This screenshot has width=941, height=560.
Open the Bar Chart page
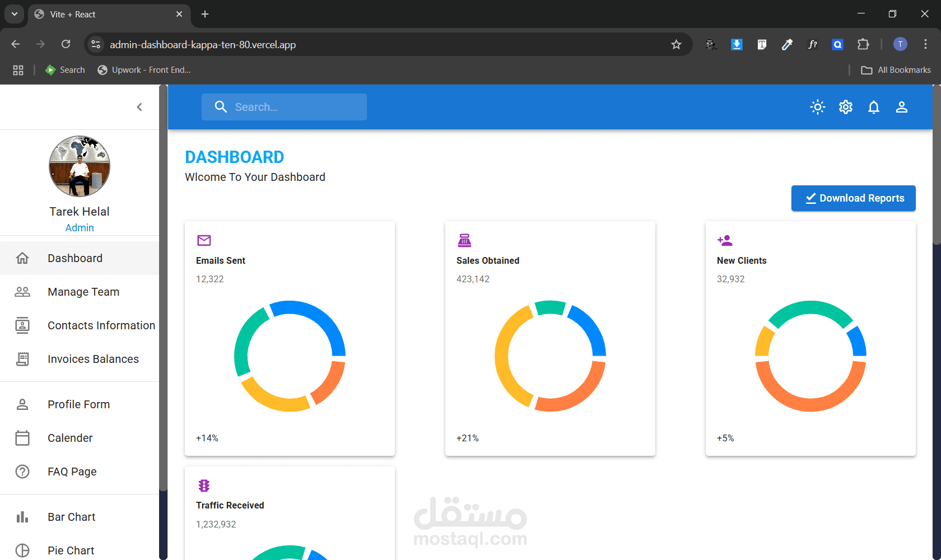coord(80,517)
